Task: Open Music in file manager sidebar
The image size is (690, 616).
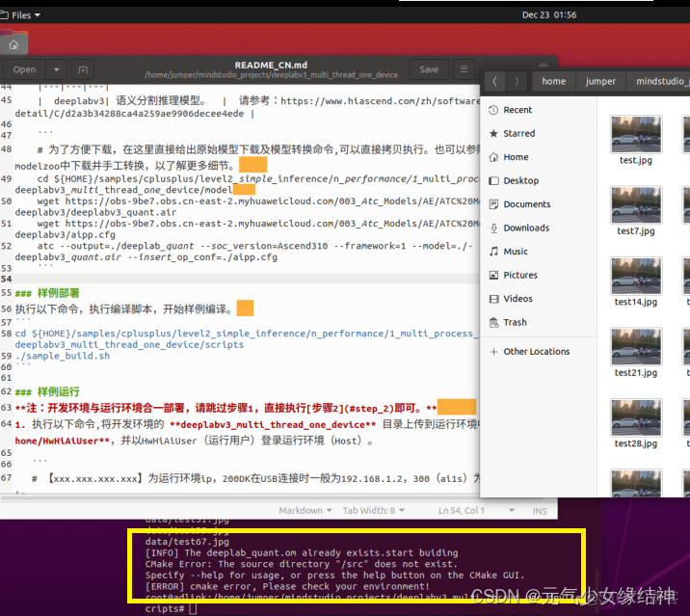Action: (539, 252)
